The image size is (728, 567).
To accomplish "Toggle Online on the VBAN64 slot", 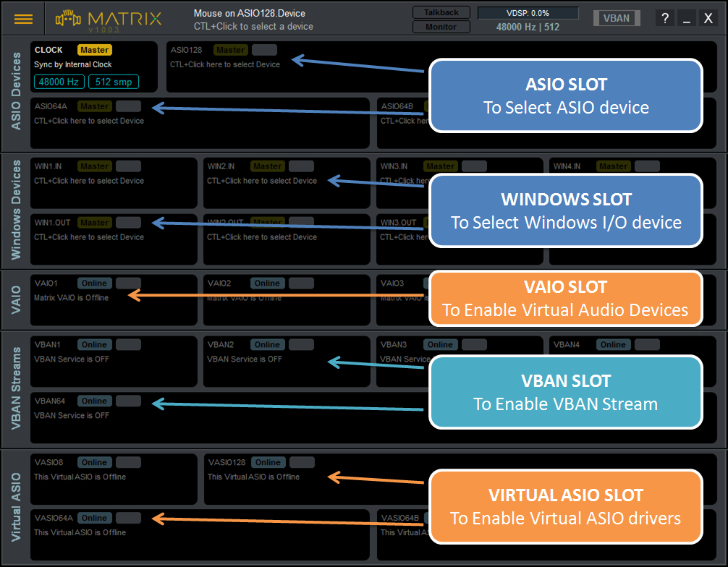I will click(x=95, y=401).
